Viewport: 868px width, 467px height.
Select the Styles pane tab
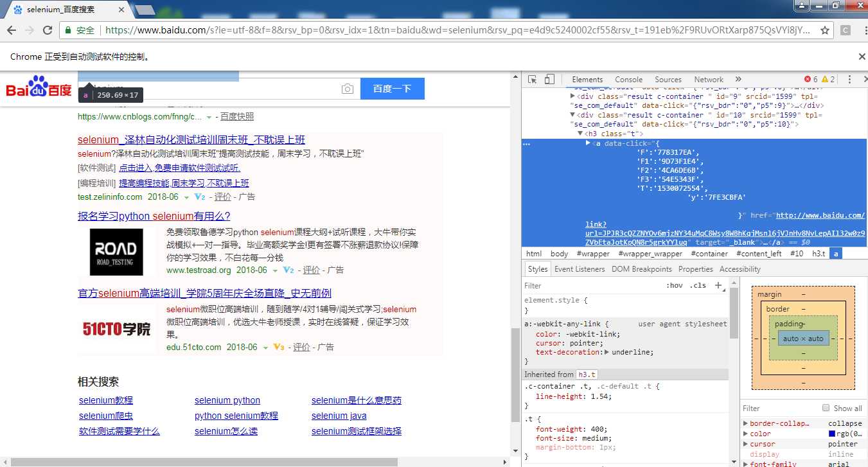point(538,269)
